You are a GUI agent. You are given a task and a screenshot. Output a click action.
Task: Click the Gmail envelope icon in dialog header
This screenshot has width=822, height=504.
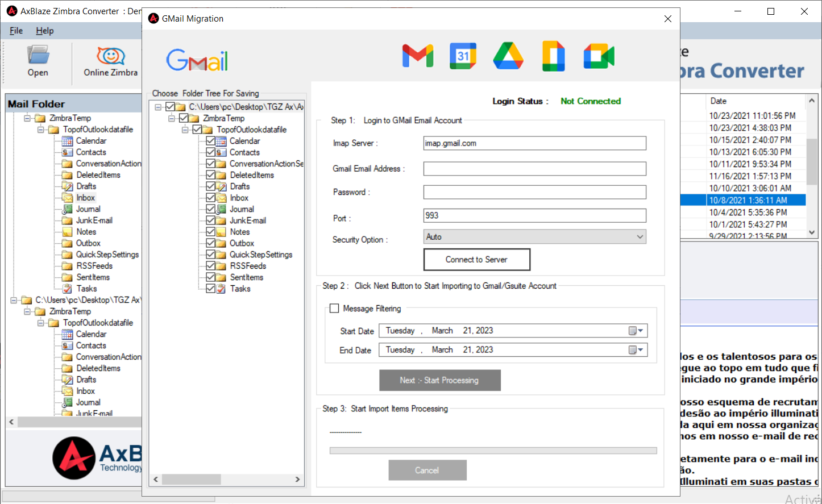coord(418,56)
